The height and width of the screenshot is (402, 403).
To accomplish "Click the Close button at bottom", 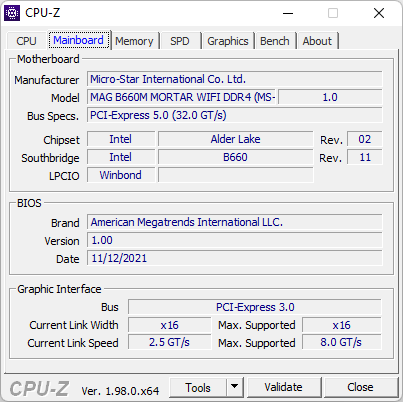I will tap(360, 388).
